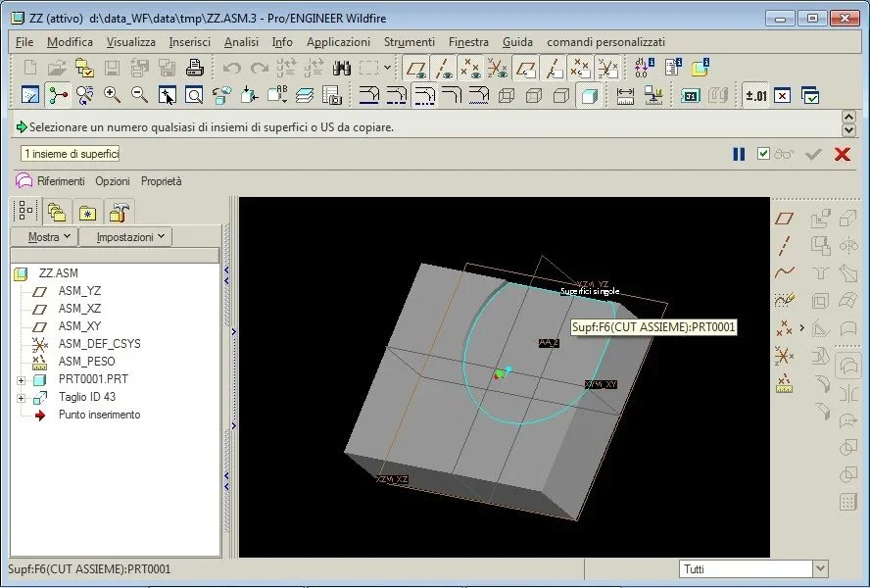Click the Activate window checkmark icon
This screenshot has width=870, height=588.
tap(810, 95)
